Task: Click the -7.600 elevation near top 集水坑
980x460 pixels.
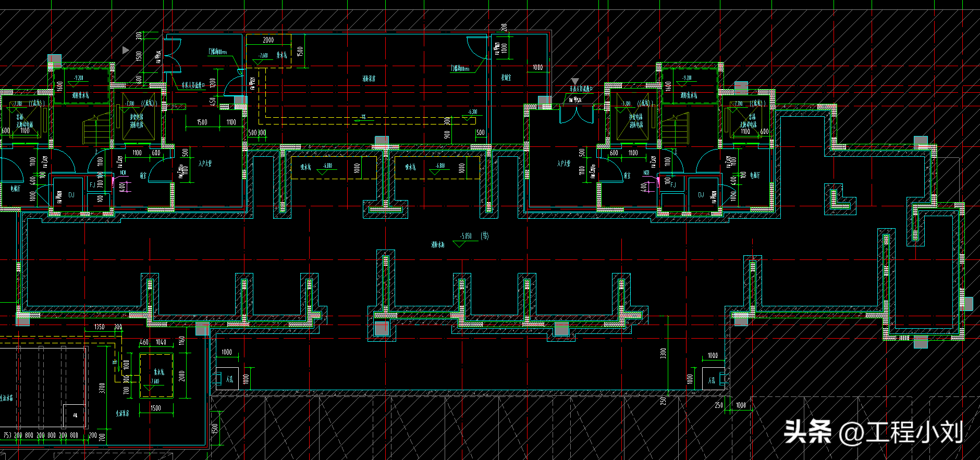Action: [x=263, y=55]
